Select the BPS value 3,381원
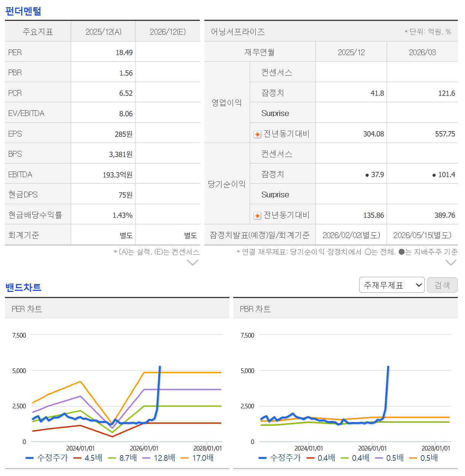This screenshot has height=476, width=465. (x=121, y=154)
